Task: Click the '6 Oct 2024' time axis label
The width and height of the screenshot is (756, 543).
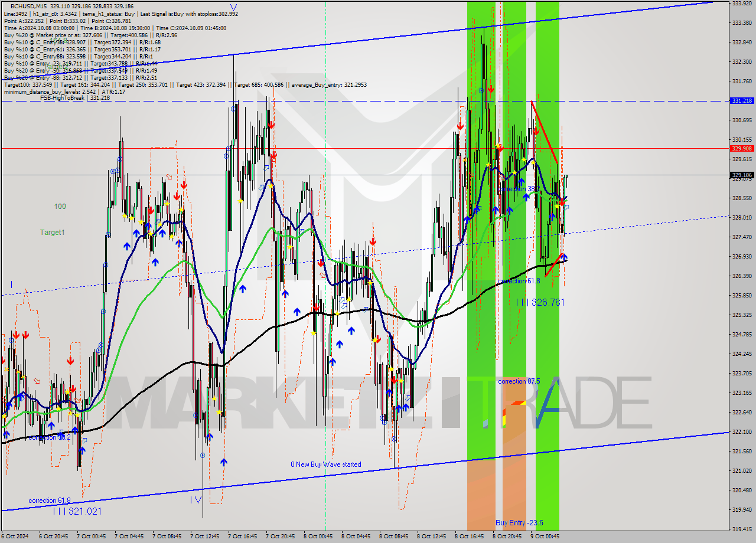Action: point(14,537)
